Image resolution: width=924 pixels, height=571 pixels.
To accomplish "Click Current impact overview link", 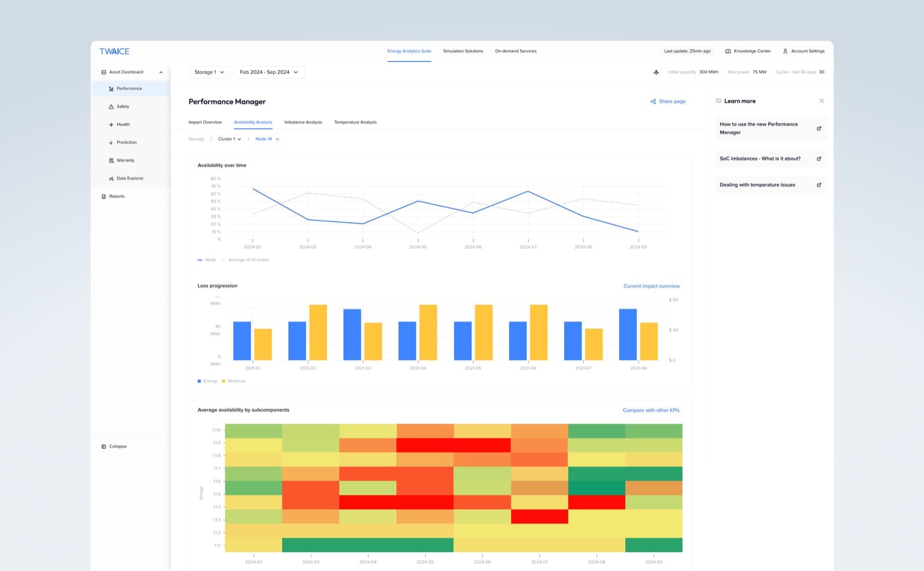I will tap(651, 286).
